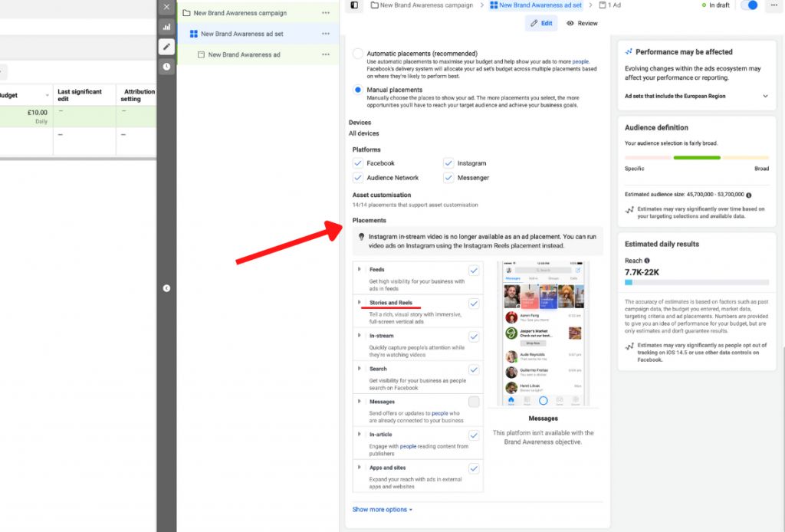
Task: Click the lightbulb icon in placements notice
Action: click(x=362, y=237)
